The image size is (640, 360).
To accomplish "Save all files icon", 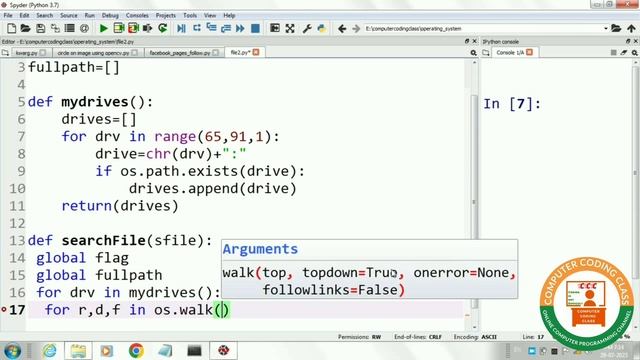I will [55, 28].
